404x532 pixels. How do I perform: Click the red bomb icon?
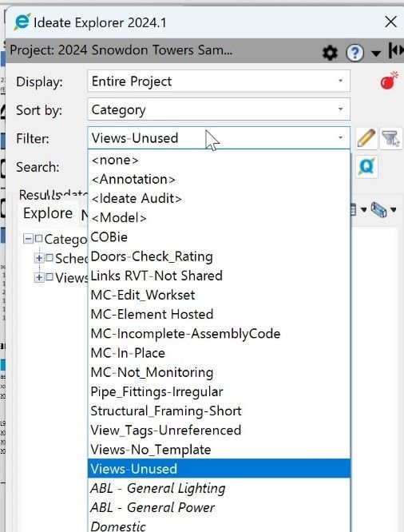(389, 81)
